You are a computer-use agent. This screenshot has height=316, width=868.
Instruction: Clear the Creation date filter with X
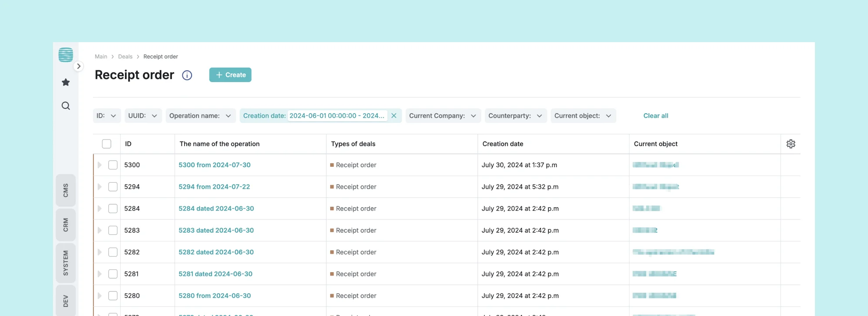pos(394,116)
